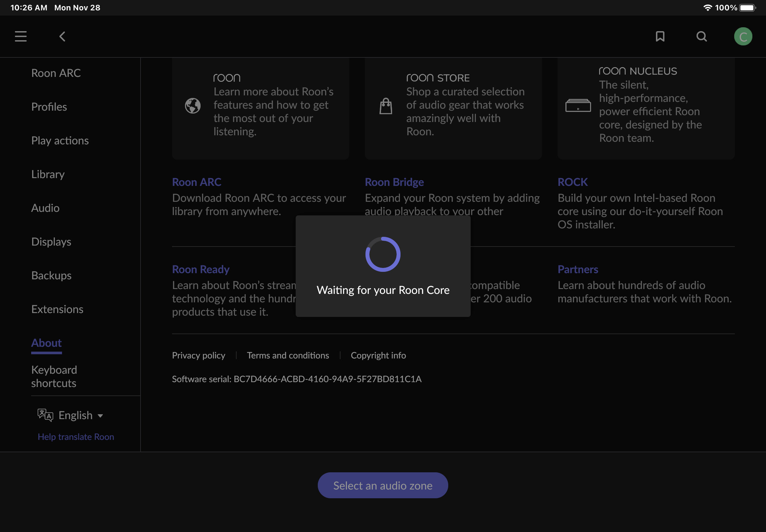The width and height of the screenshot is (766, 532).
Task: Select the About settings tab
Action: pyautogui.click(x=46, y=343)
